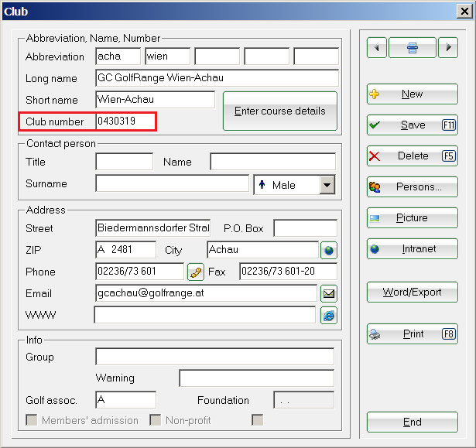
Task: Go to previous club record arrow
Action: pos(377,48)
